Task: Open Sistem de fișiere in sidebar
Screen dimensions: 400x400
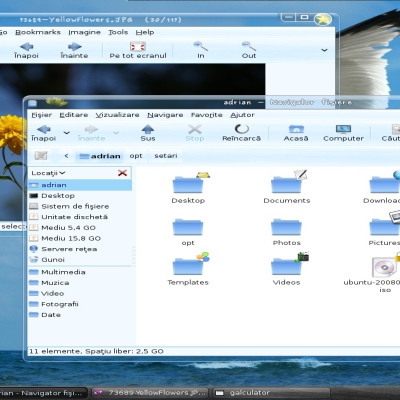Action: click(80, 206)
